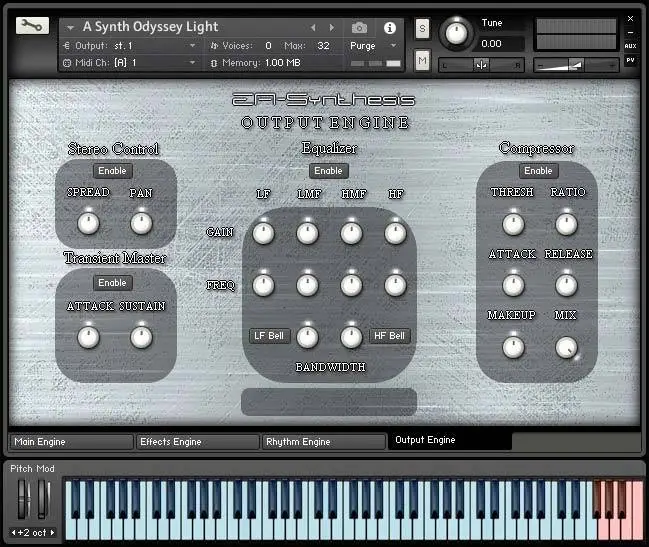This screenshot has width=649, height=547.
Task: Enable the Compressor section
Action: (x=538, y=170)
